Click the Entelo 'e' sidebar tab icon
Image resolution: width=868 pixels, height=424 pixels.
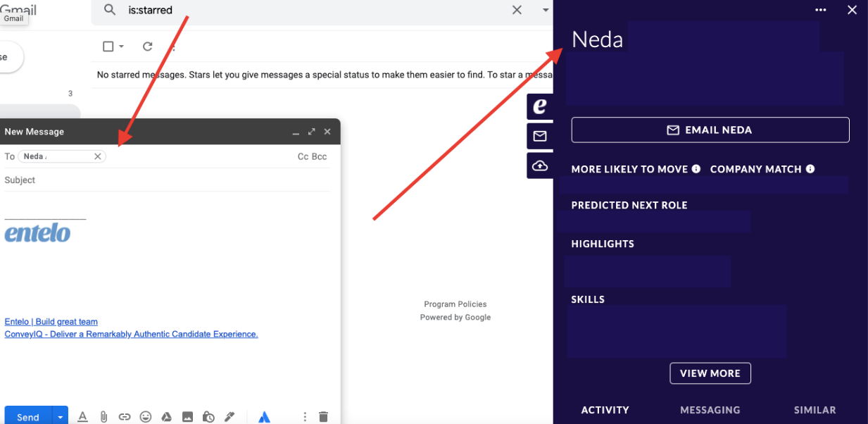click(x=540, y=106)
